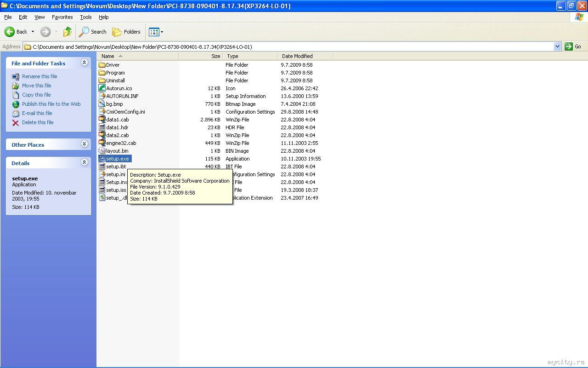Image resolution: width=588 pixels, height=368 pixels.
Task: Open the Views icon menu
Action: [154, 32]
